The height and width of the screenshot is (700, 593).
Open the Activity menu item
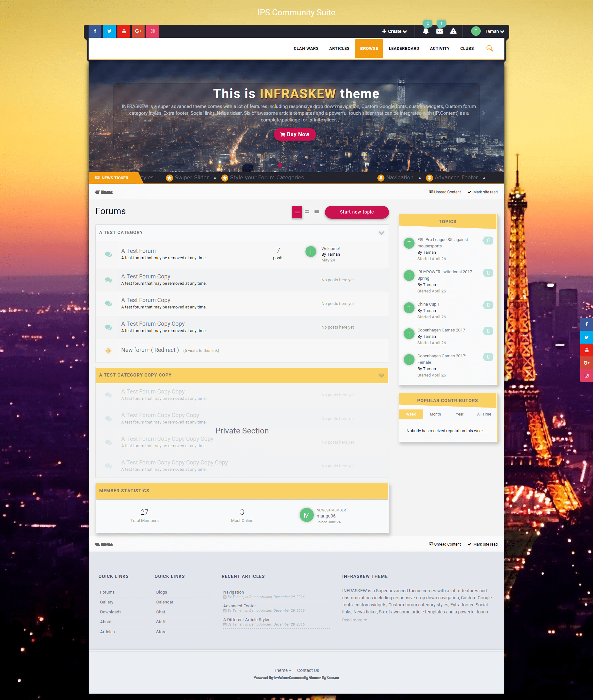coord(440,48)
